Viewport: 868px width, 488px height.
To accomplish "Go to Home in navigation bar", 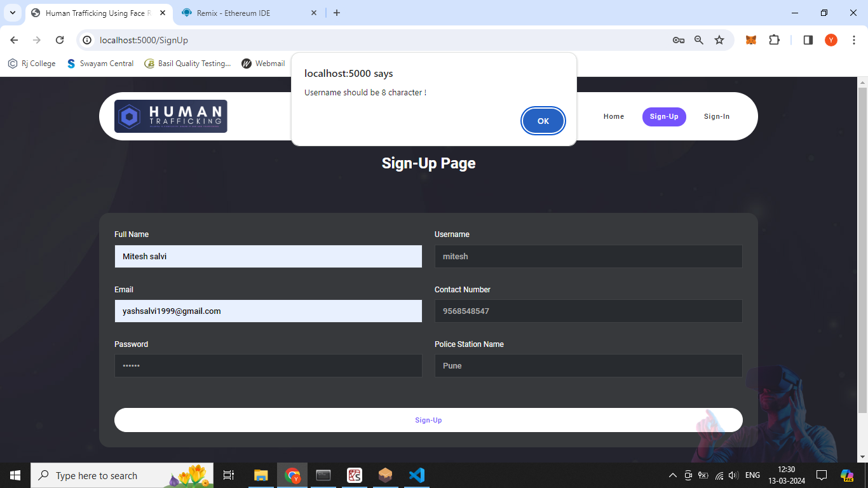I will (x=613, y=117).
